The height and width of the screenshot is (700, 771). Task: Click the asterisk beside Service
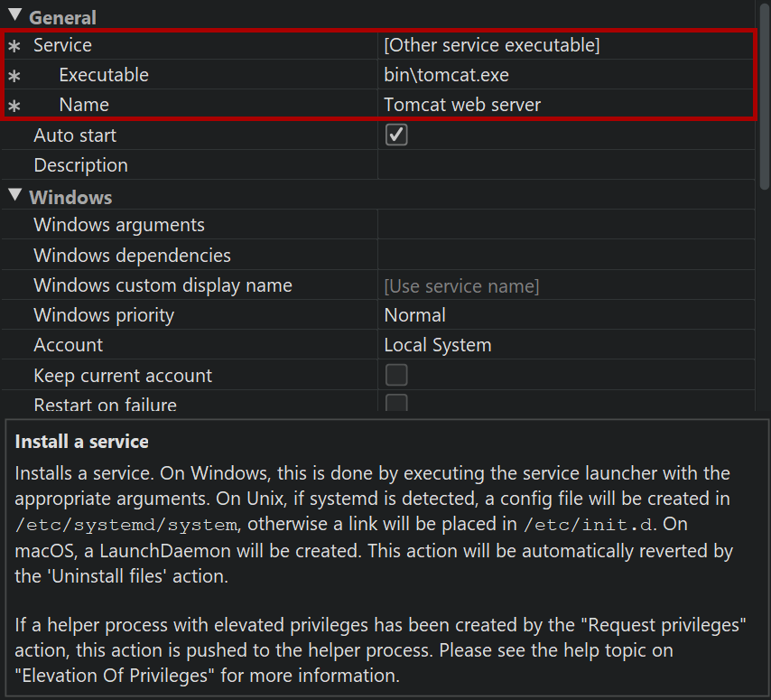point(14,45)
